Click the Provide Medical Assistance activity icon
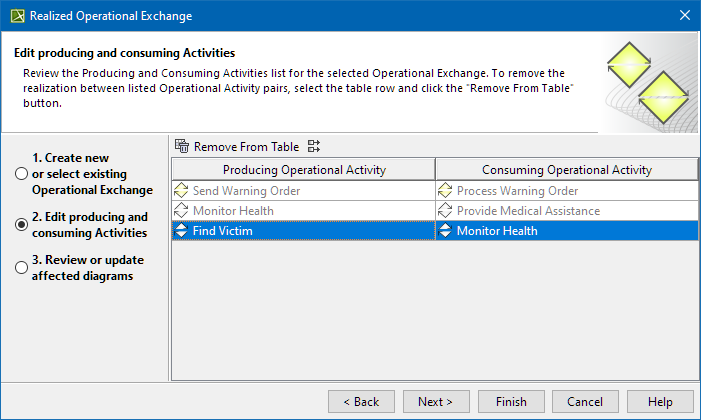 click(x=445, y=210)
